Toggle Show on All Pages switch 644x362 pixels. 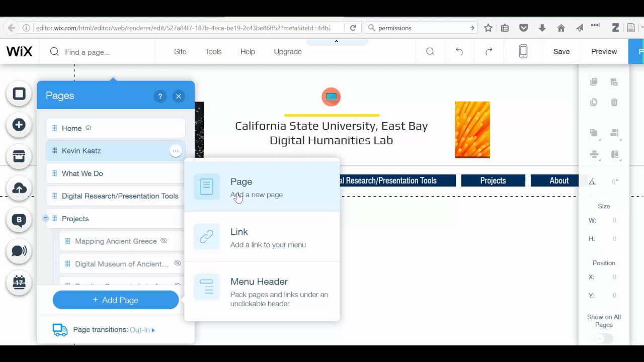coord(603,338)
